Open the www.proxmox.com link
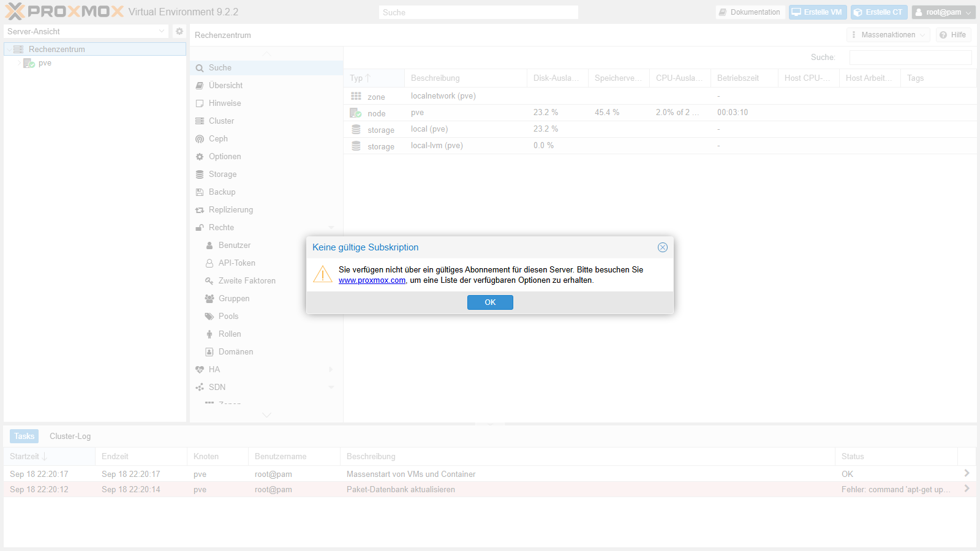The image size is (980, 551). [x=372, y=280]
